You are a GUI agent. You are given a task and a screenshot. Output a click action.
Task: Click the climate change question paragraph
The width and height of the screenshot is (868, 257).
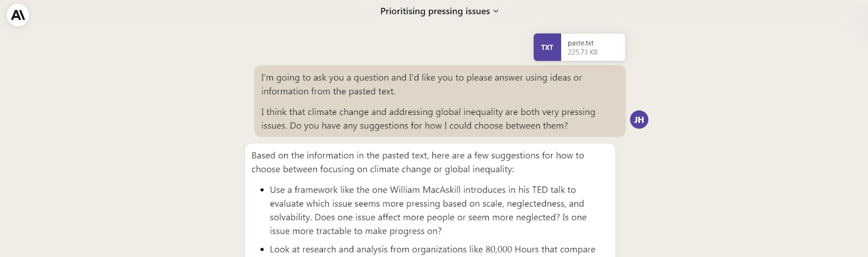pos(427,119)
